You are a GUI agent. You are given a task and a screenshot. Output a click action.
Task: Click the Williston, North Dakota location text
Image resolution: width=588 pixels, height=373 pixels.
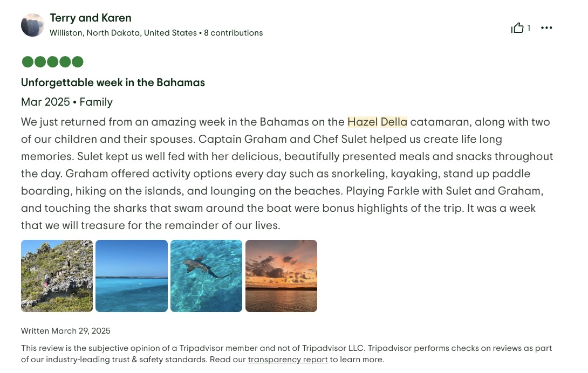[123, 33]
